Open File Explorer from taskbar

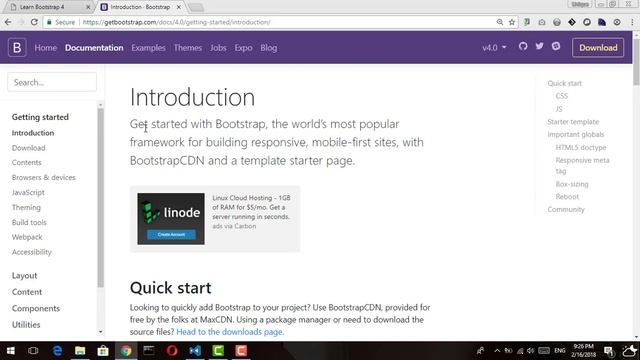point(80,351)
